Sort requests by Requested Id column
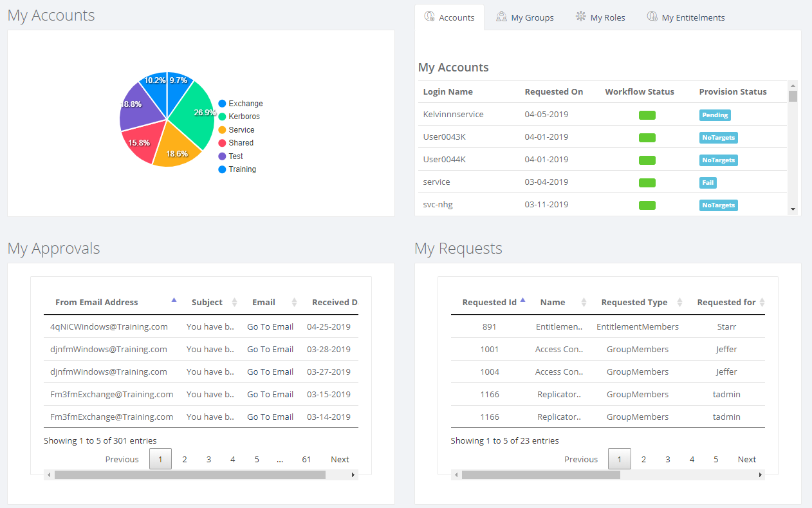 click(489, 302)
